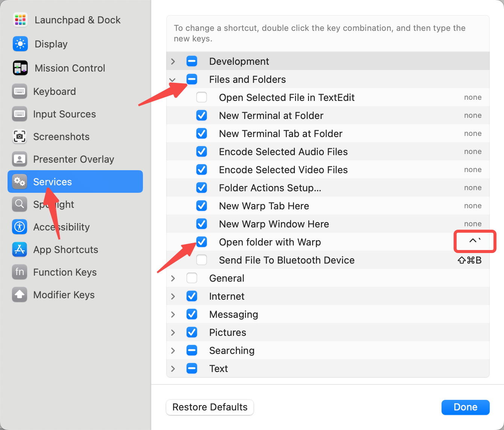
Task: Uncheck Encode Selected Video Files
Action: click(x=202, y=169)
